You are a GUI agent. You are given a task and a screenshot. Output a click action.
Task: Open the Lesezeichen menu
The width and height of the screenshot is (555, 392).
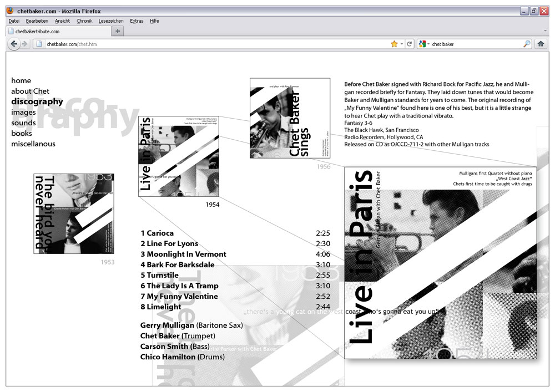pos(111,21)
